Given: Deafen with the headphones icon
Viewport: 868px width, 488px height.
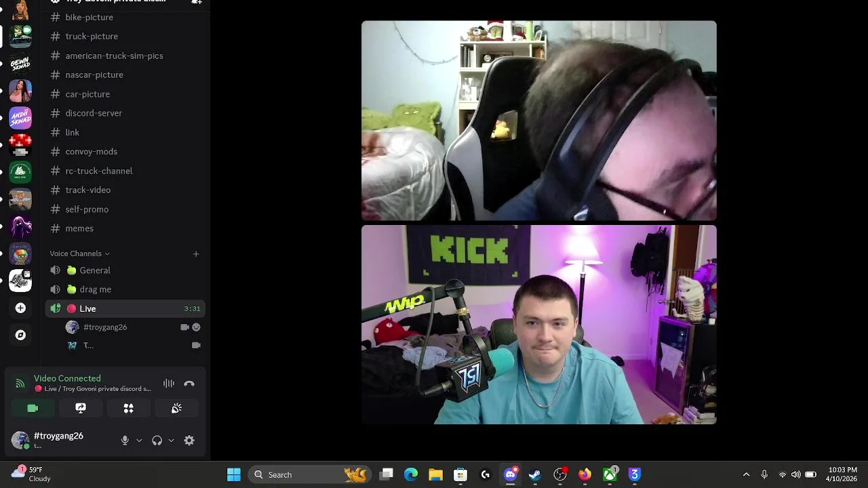Looking at the screenshot, I should pyautogui.click(x=157, y=441).
